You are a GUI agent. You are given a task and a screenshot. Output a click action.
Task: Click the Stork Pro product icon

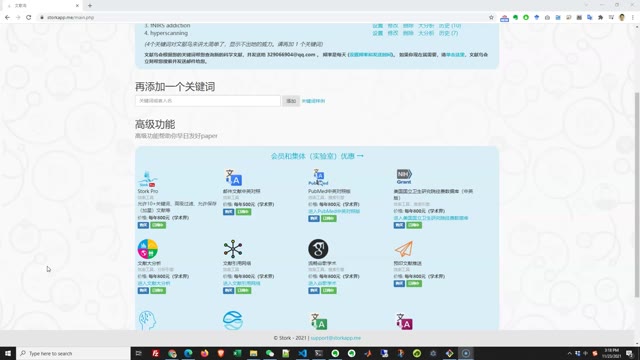pos(147,179)
